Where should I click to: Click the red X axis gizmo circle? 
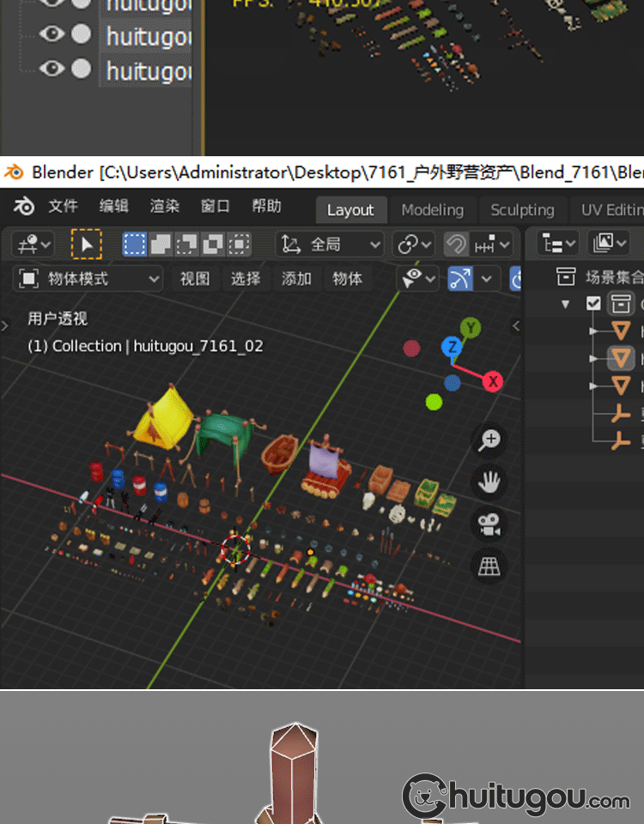(x=493, y=382)
